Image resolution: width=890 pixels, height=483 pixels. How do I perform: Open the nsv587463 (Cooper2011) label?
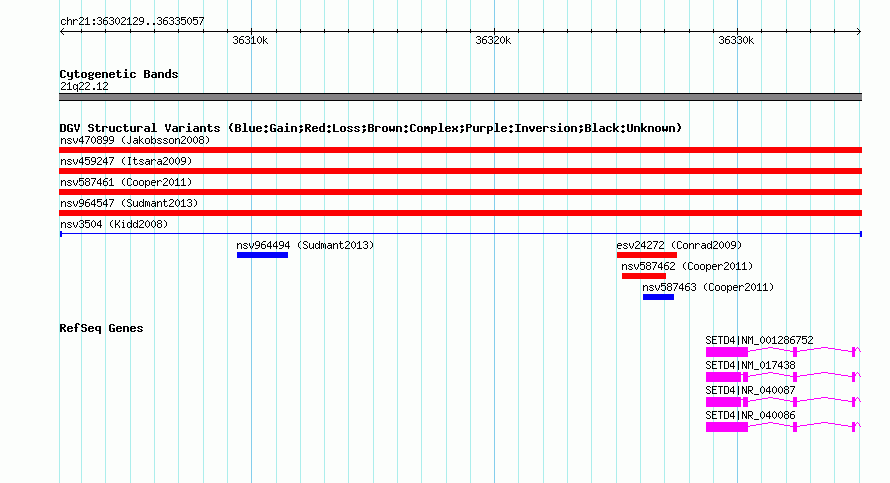click(708, 287)
